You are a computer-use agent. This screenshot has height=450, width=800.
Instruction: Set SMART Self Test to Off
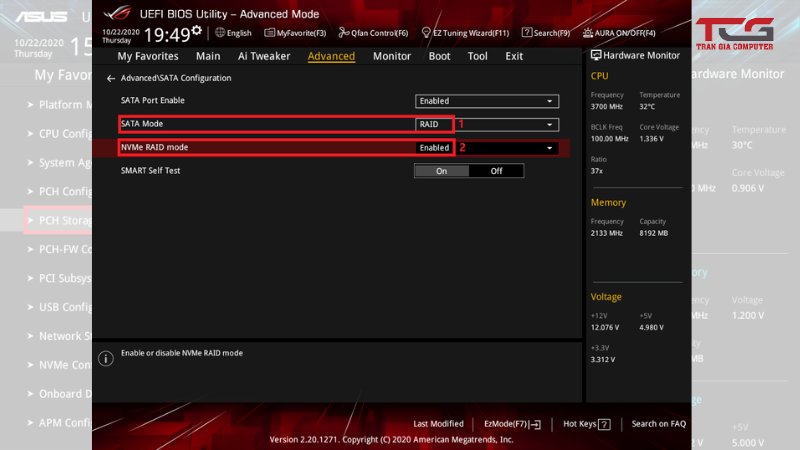point(496,171)
